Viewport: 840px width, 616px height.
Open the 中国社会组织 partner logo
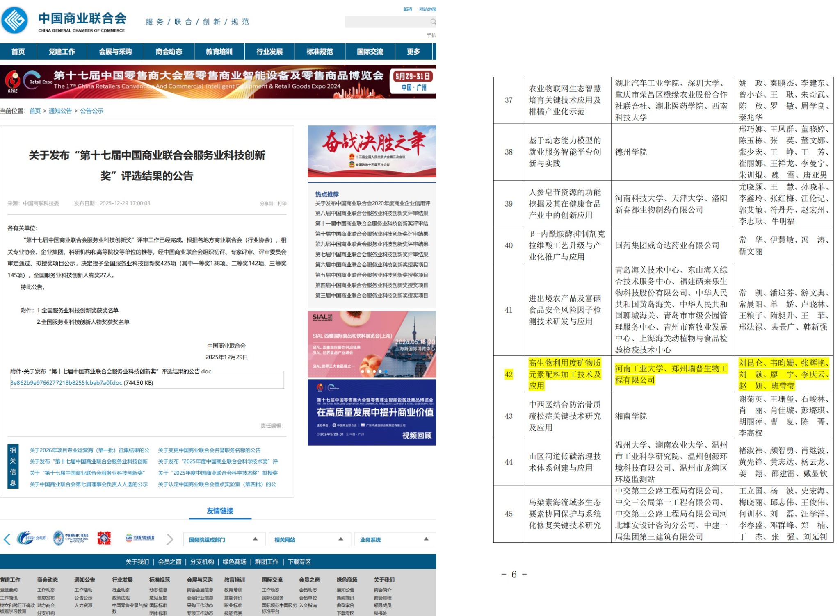[32, 538]
